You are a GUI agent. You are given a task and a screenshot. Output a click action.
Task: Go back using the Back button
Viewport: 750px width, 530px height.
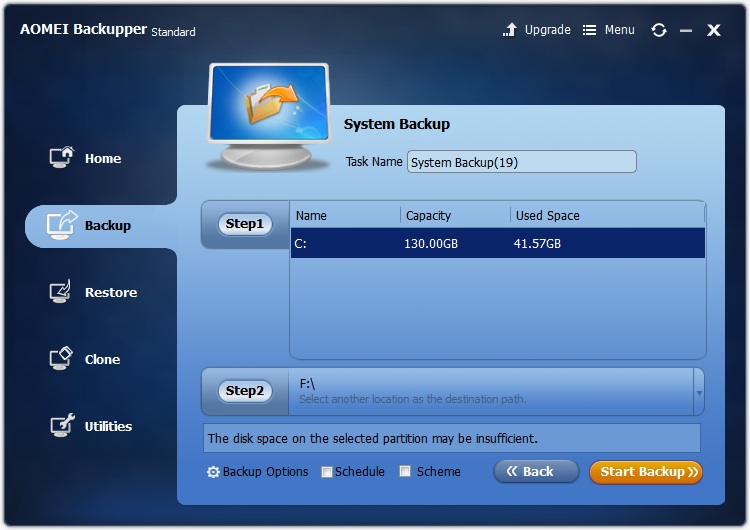[536, 472]
